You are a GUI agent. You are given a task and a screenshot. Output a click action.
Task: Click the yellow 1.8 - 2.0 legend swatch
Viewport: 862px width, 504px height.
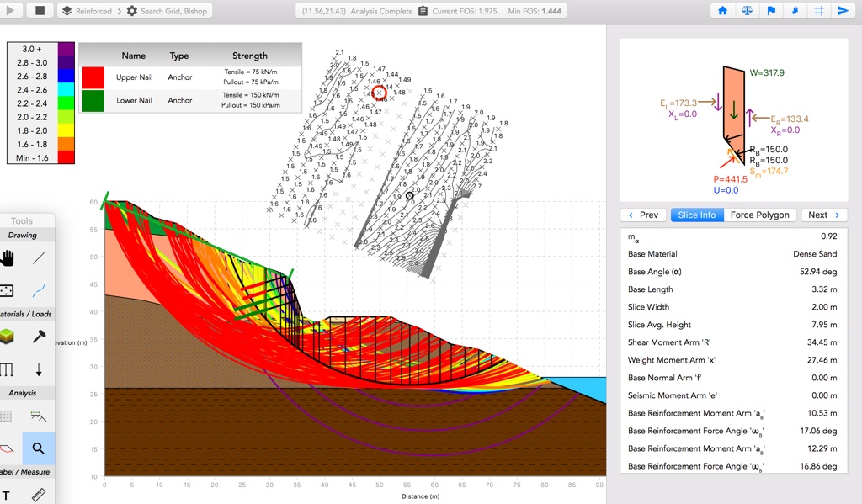[x=66, y=130]
